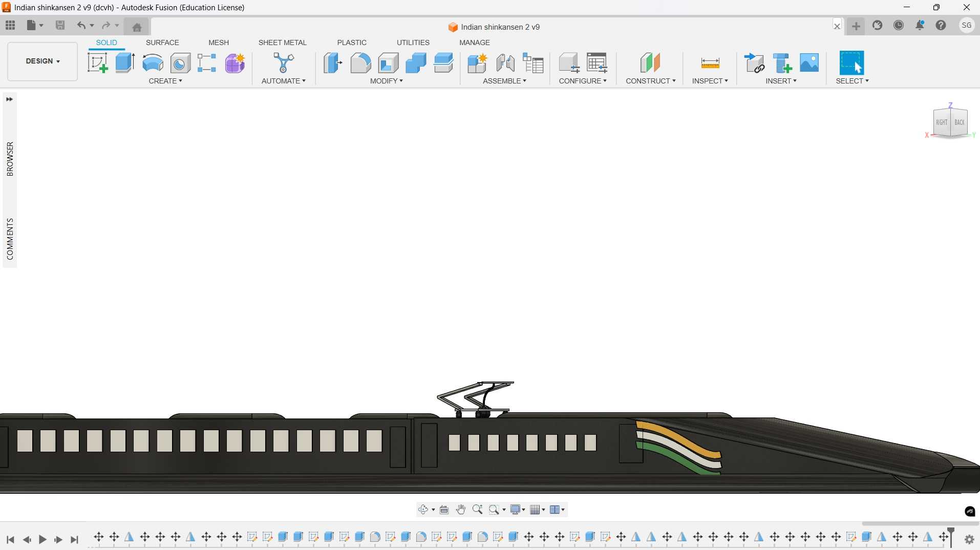
Task: Select the Offset Plane construct tool
Action: coord(650,63)
